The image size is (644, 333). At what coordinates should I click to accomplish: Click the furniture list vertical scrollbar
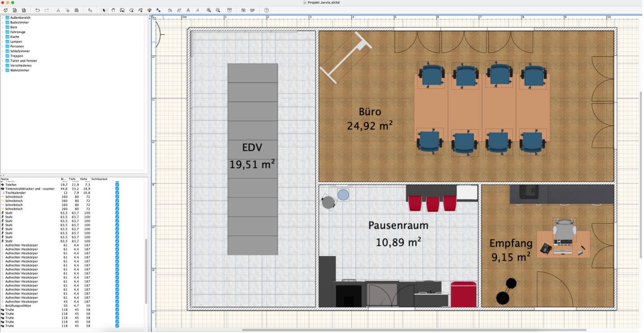pyautogui.click(x=145, y=270)
